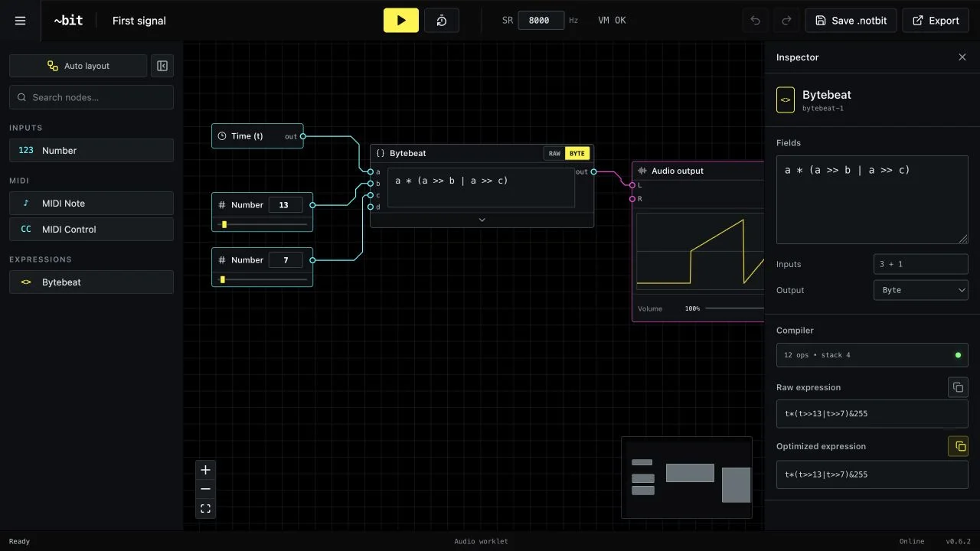980x551 pixels.
Task: Open the Output Byte dropdown
Action: point(920,290)
